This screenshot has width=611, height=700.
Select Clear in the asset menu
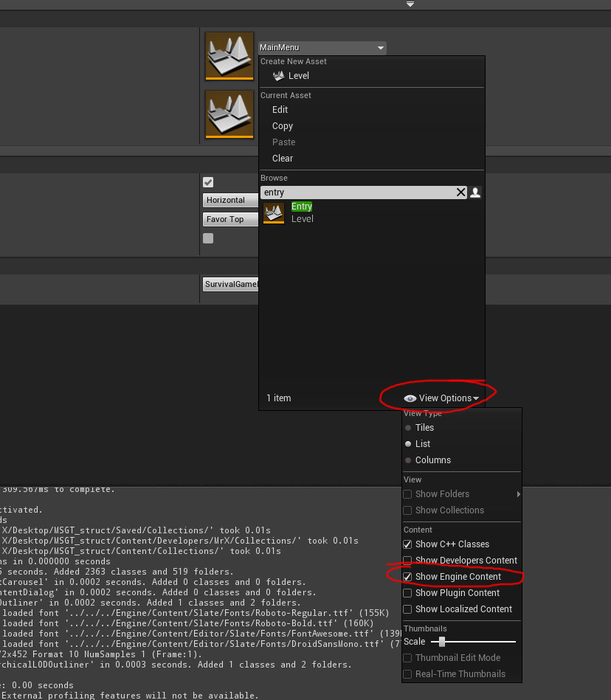[283, 159]
